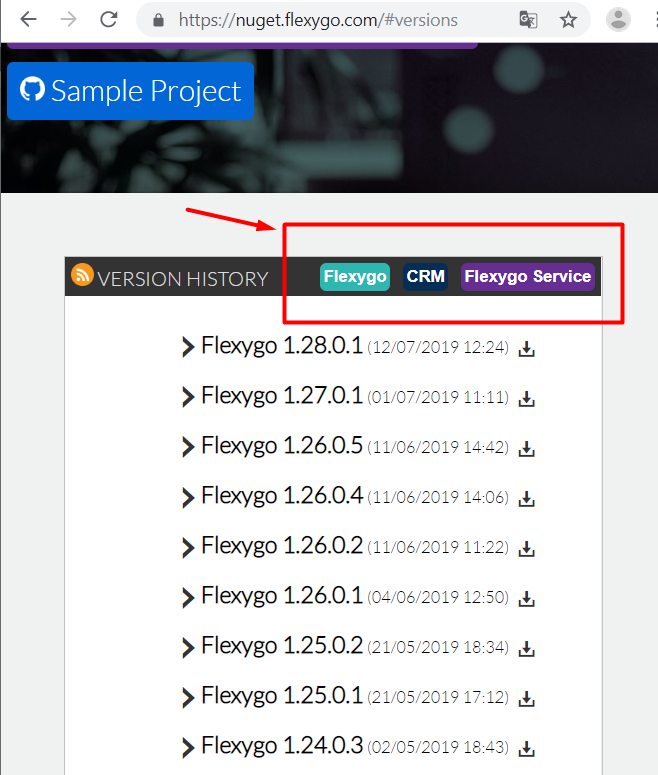
Task: Click the browser back arrow
Action: 29,20
